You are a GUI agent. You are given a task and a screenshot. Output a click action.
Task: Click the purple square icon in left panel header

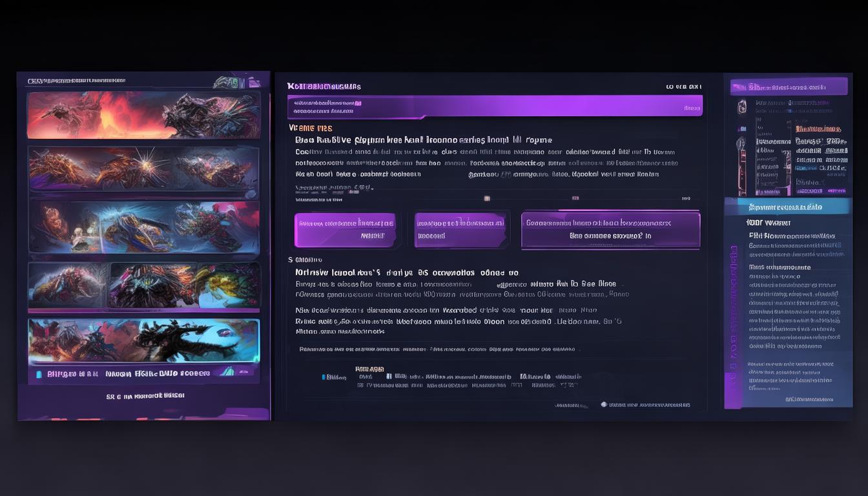click(x=255, y=82)
